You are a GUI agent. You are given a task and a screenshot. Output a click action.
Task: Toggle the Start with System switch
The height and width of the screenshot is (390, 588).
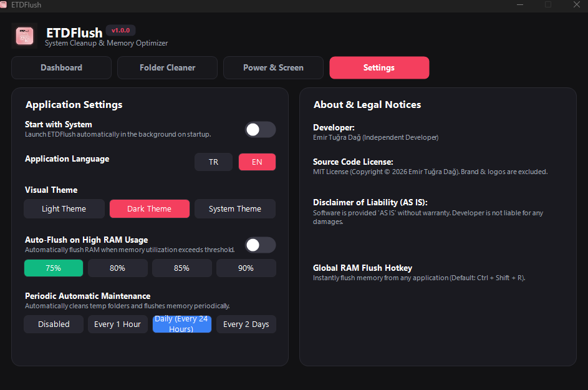coord(260,130)
